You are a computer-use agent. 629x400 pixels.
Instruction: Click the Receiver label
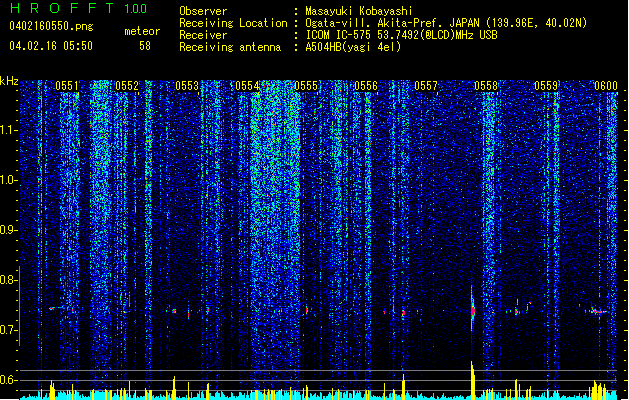click(x=203, y=35)
